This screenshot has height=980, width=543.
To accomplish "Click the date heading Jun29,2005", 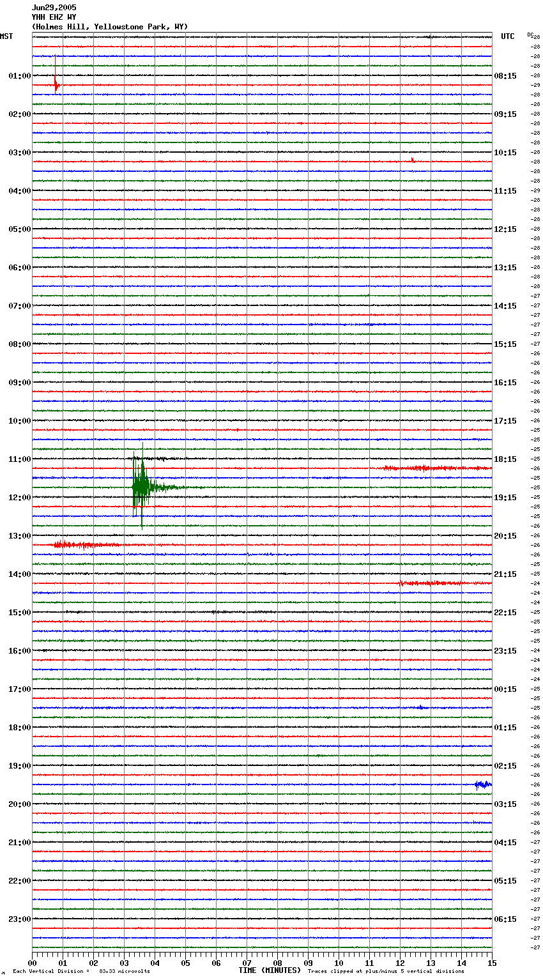I will 54,8.
